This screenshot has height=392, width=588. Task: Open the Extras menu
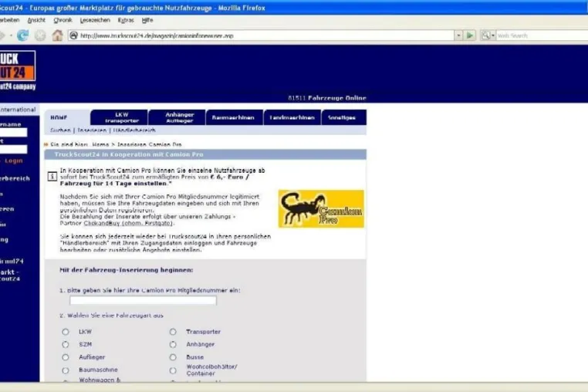pyautogui.click(x=126, y=20)
